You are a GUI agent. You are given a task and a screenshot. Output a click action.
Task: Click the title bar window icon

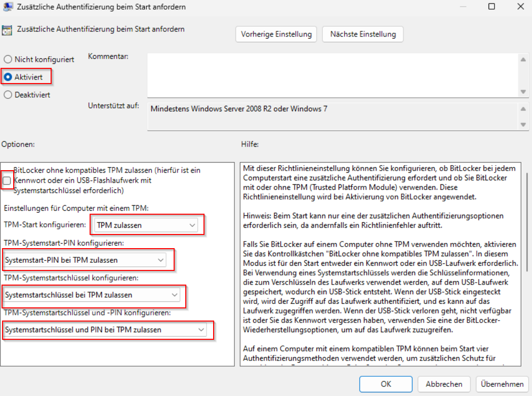(x=8, y=7)
